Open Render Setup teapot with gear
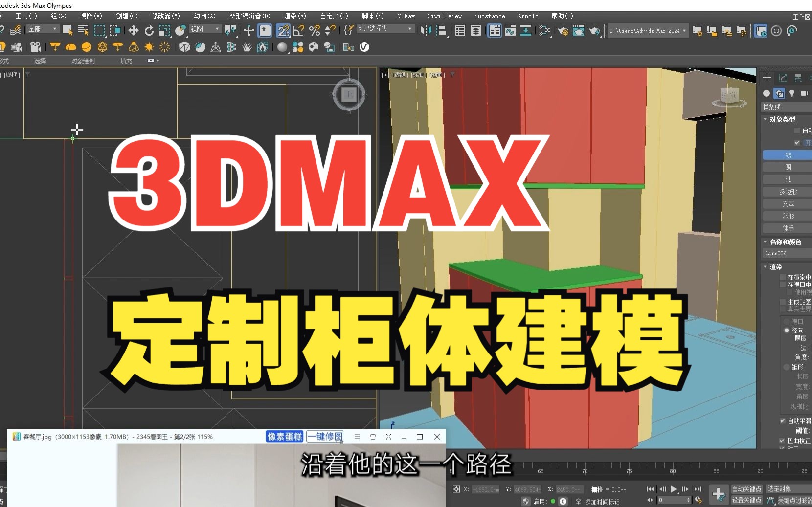The image size is (812, 507). coord(563,30)
